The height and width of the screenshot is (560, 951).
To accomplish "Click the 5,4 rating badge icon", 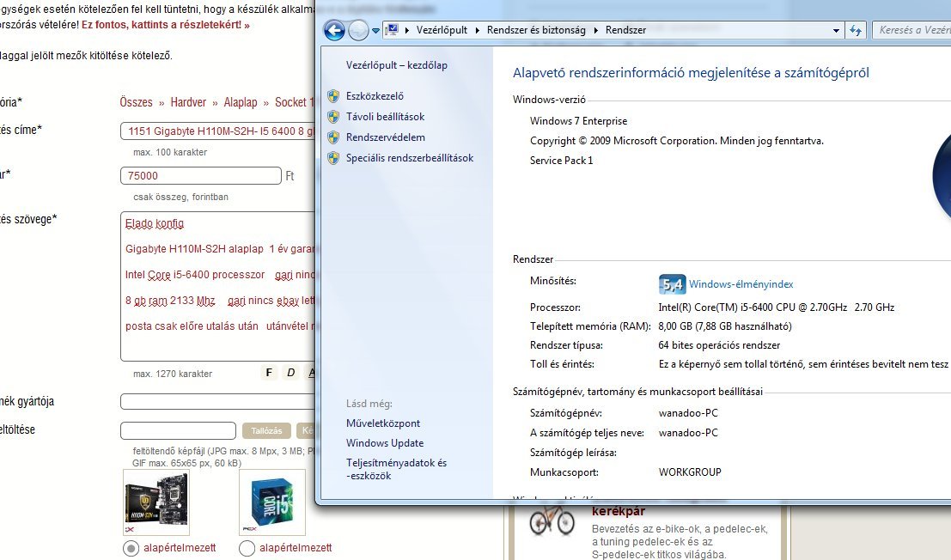I will tap(672, 283).
